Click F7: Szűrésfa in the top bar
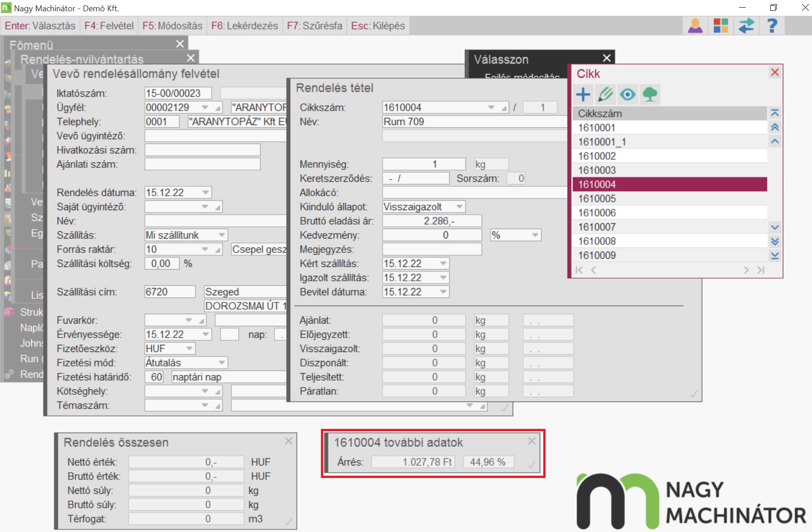This screenshot has height=532, width=812. click(x=315, y=26)
